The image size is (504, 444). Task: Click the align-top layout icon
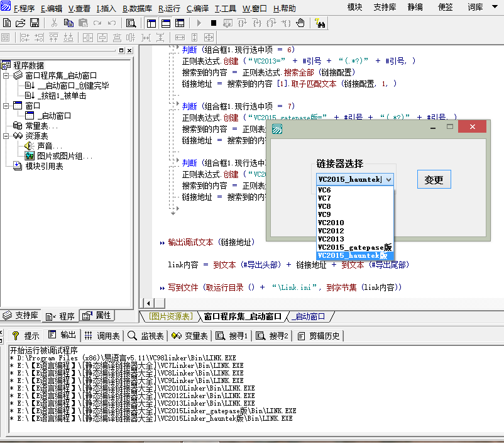coord(53,38)
